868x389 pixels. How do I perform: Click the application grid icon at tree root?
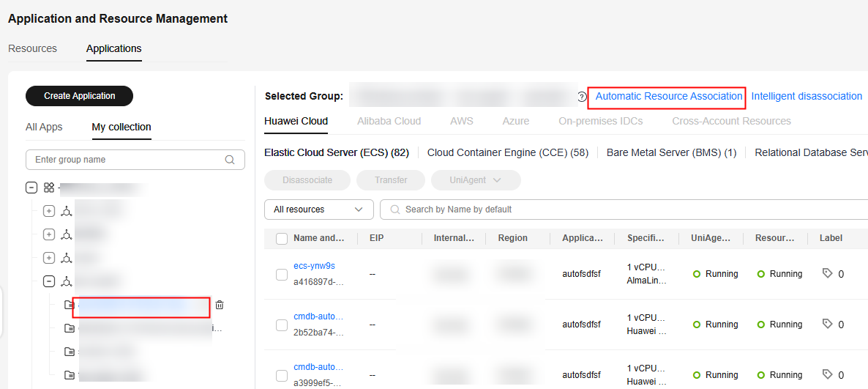click(x=49, y=188)
